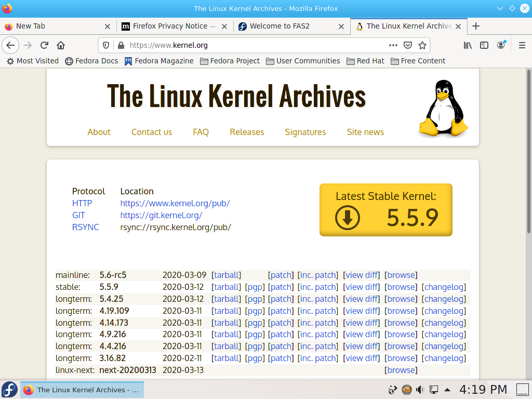532x399 pixels.
Task: Select Linux Kernel Archives taskbar window
Action: pos(82,390)
